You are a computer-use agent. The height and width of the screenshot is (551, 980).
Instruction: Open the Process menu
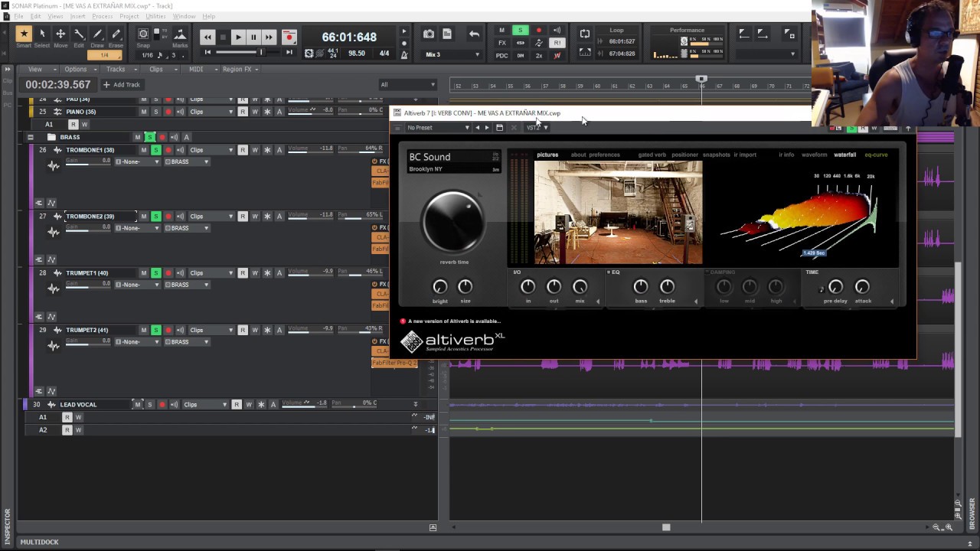coord(102,16)
